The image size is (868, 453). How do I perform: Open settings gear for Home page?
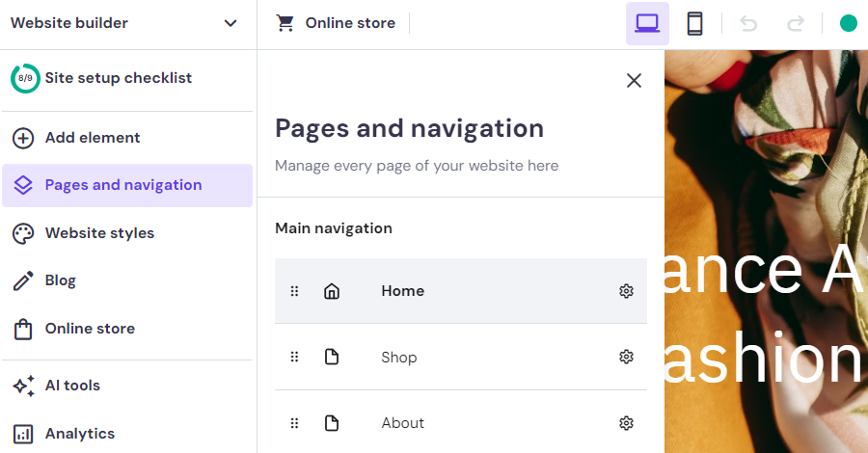point(626,291)
